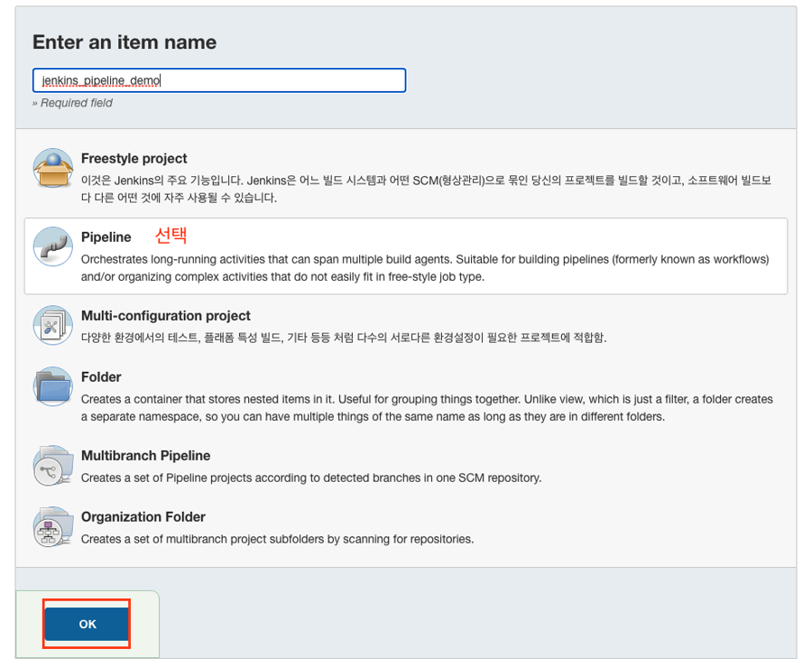812x668 pixels.
Task: Select the Multi-configuration project title
Action: click(x=166, y=316)
